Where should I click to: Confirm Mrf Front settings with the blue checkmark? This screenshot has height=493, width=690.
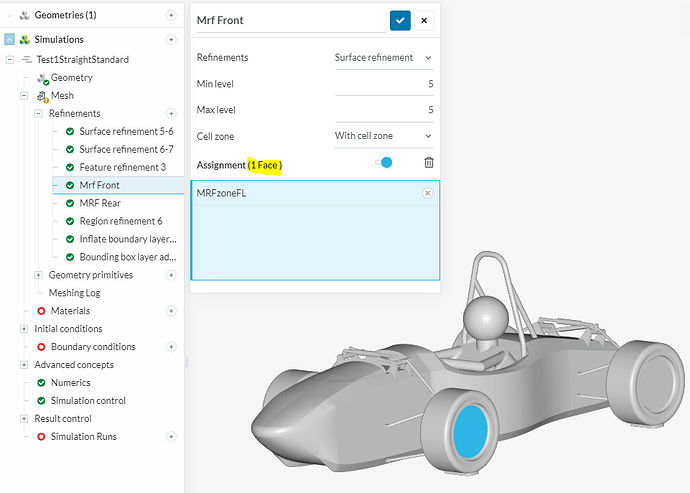(400, 20)
